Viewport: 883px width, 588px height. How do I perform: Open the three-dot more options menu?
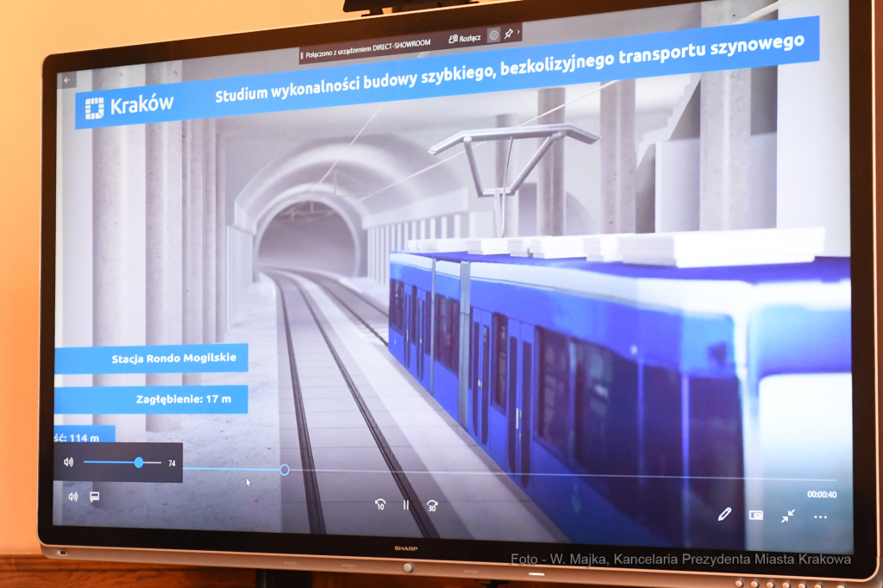[820, 517]
